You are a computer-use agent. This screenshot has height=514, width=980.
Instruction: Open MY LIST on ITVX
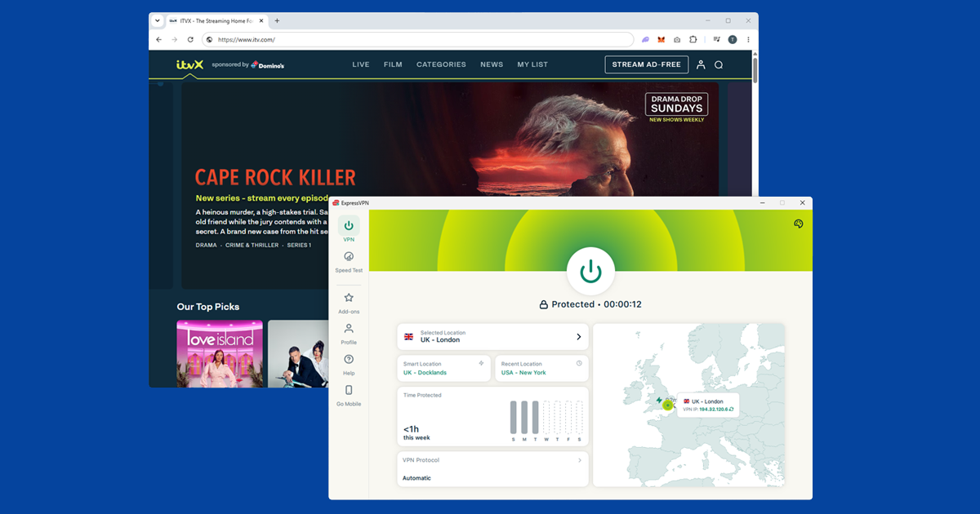pyautogui.click(x=532, y=64)
